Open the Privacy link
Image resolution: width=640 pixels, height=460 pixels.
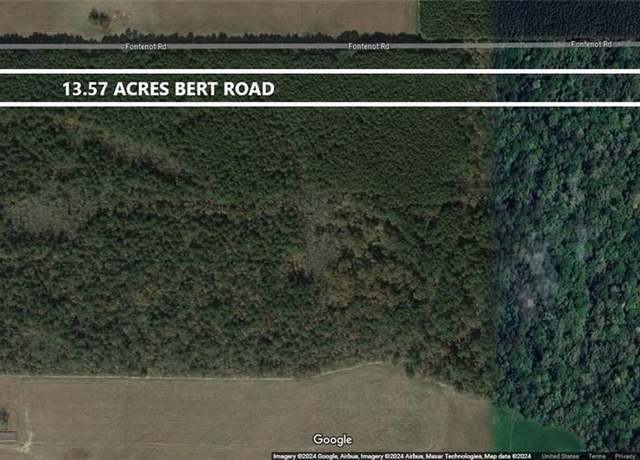tap(624, 456)
